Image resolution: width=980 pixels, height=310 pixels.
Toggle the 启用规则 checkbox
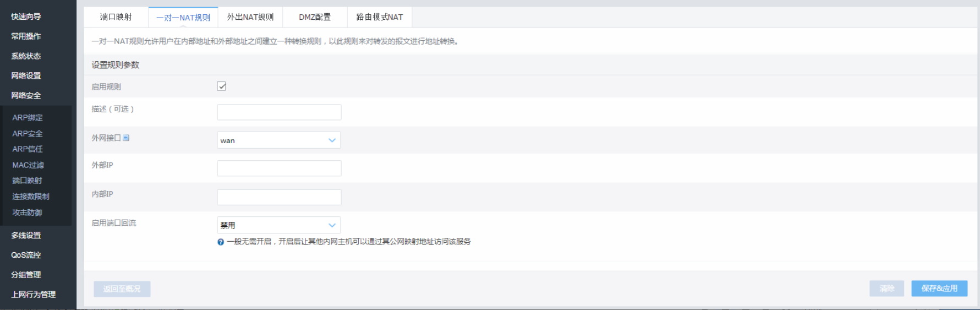[x=222, y=86]
